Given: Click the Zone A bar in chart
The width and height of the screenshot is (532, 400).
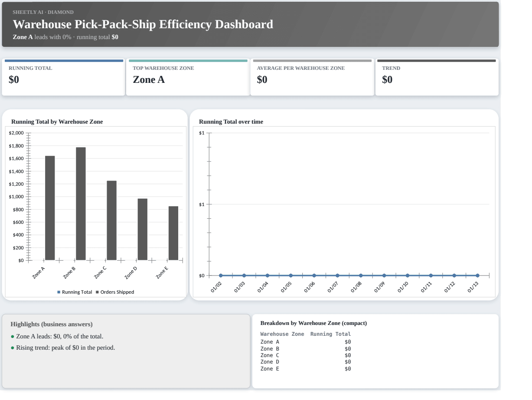Looking at the screenshot, I should pos(50,208).
